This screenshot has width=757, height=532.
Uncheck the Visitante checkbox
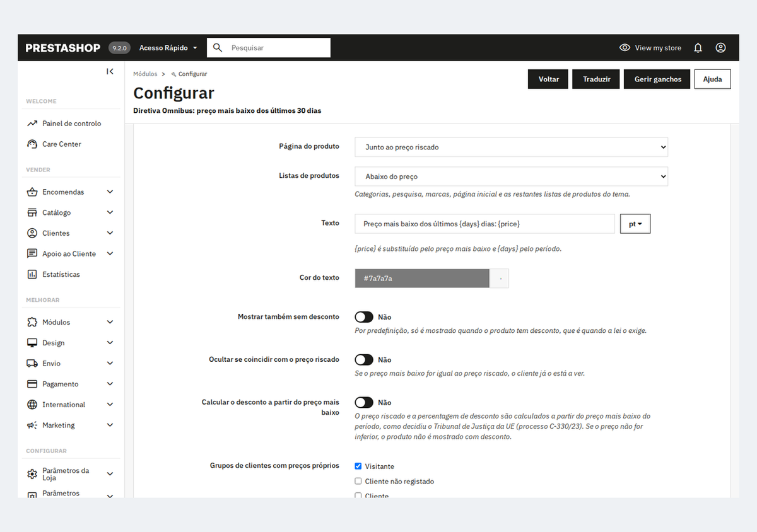coord(358,466)
